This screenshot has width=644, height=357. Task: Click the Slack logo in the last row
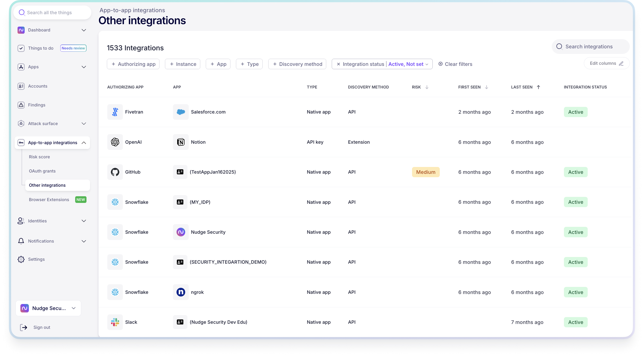pyautogui.click(x=115, y=322)
